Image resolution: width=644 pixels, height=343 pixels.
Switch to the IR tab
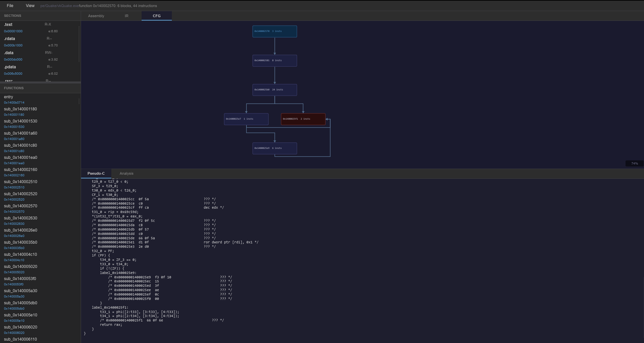(x=126, y=16)
